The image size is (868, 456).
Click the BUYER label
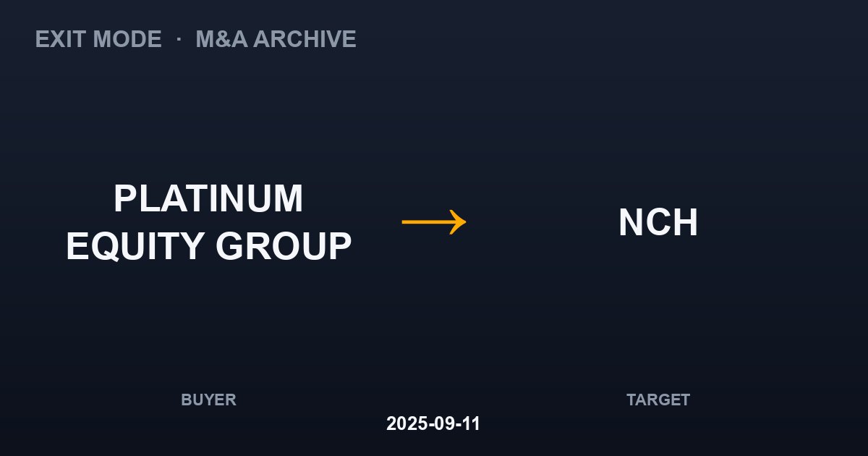click(208, 400)
